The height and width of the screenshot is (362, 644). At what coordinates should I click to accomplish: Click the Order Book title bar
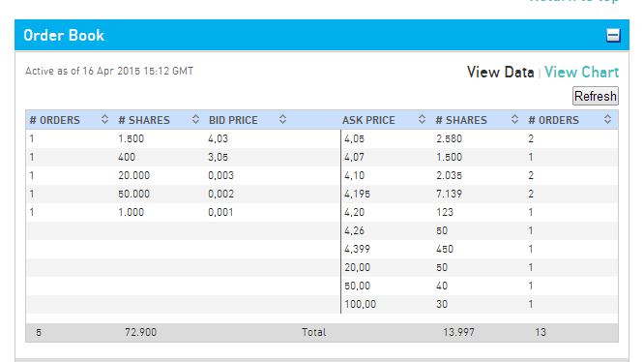(x=322, y=36)
